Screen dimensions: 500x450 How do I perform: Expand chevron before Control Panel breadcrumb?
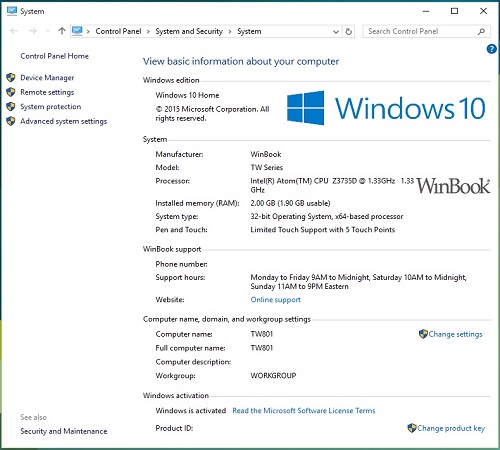88,32
